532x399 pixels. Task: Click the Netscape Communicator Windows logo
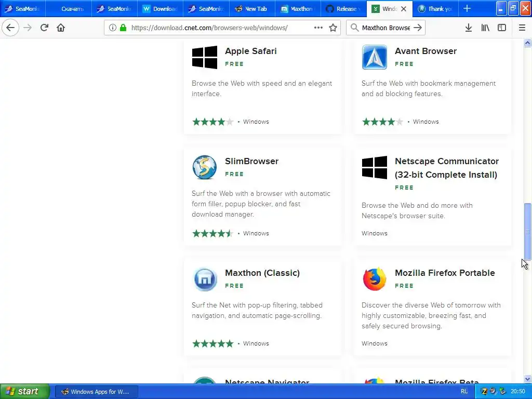tap(375, 167)
